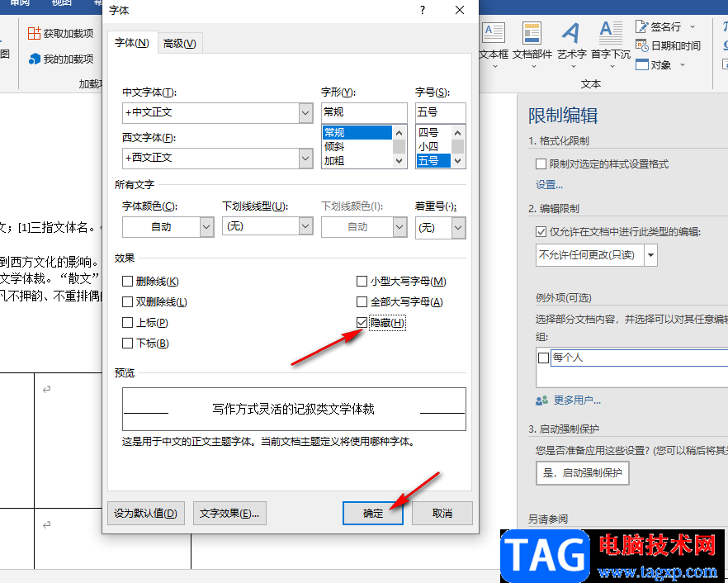Enable Double strikethrough (双删除线)
Screen dimensions: 728x583
(127, 302)
